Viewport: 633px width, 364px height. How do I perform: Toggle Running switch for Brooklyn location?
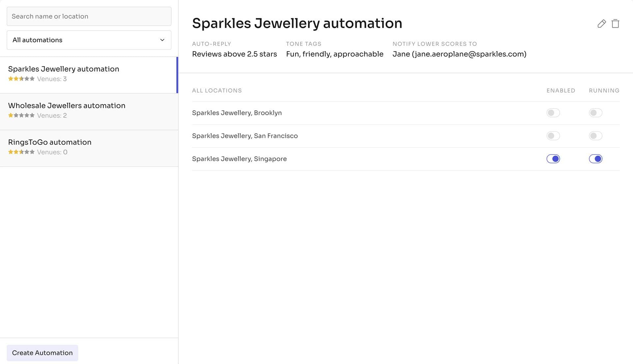tap(595, 113)
